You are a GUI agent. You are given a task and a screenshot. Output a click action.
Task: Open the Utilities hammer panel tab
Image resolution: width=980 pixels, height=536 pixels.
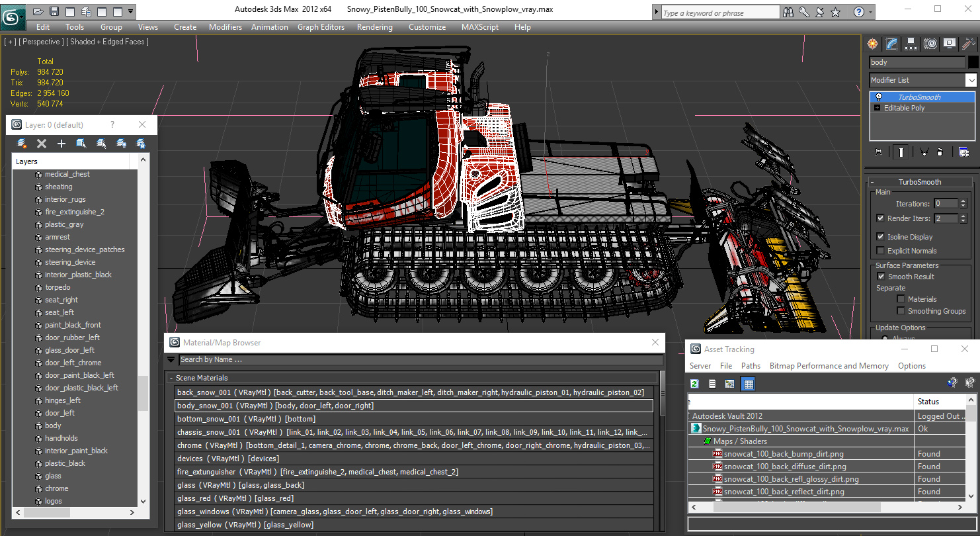969,44
